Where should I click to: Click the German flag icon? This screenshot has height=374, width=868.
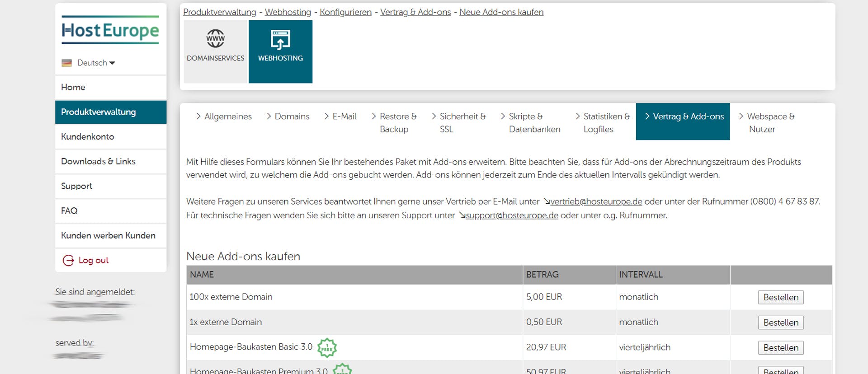tap(67, 63)
